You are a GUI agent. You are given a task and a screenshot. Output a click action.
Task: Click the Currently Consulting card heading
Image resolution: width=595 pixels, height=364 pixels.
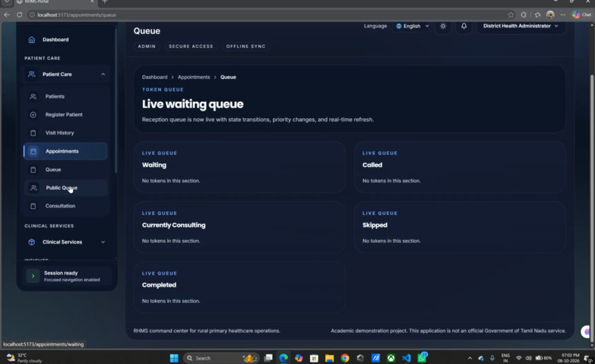tap(173, 225)
